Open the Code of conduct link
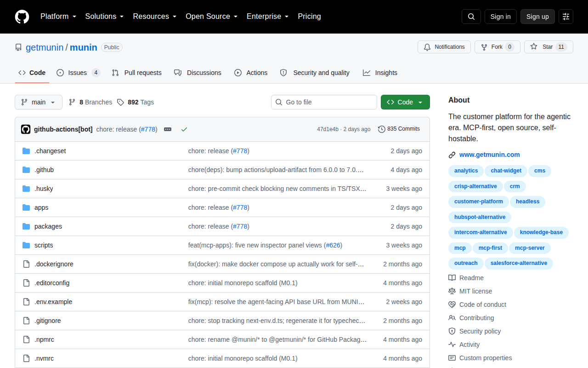This screenshot has height=368, width=588. point(483,305)
